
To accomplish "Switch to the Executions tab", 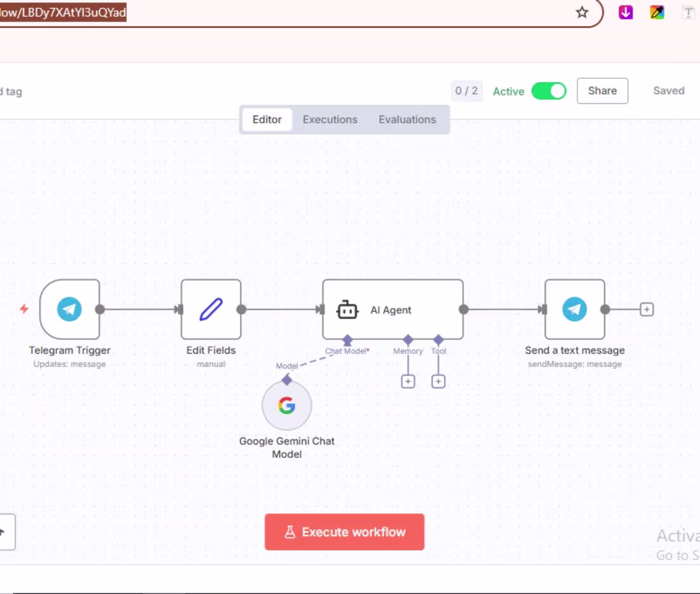I will tap(330, 120).
